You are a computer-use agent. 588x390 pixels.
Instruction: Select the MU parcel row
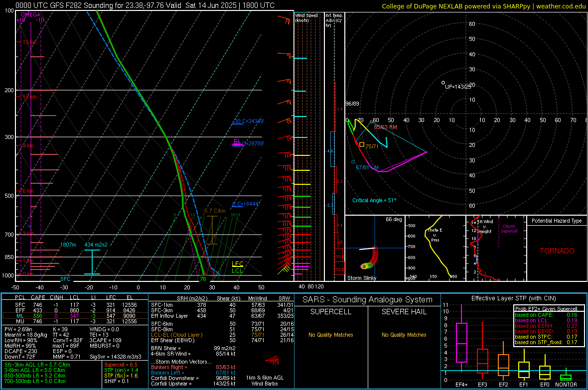point(75,321)
